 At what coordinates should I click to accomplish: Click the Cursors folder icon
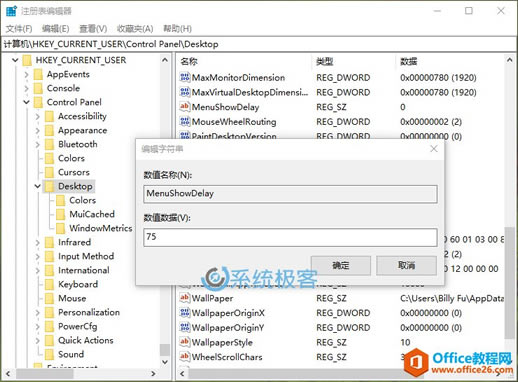click(x=49, y=172)
